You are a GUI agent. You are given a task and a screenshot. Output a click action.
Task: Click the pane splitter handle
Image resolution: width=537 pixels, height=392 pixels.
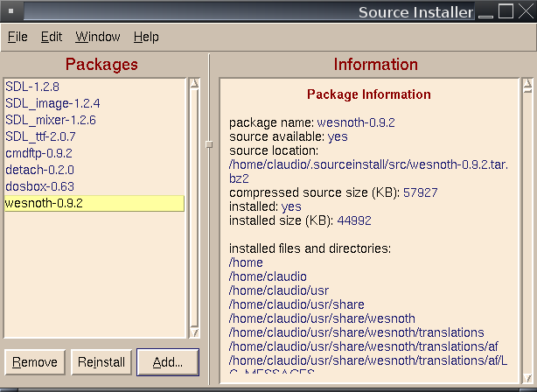coord(209,145)
